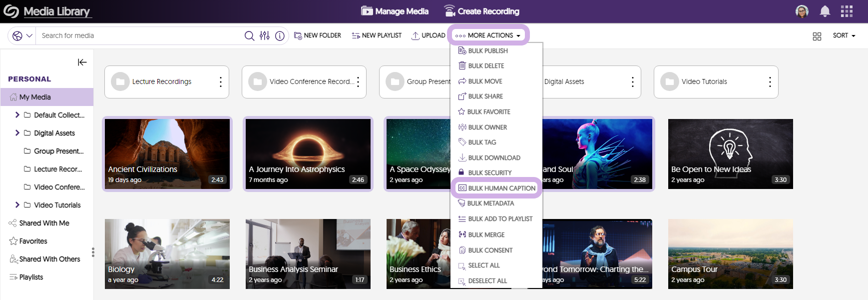Click Create Recording in header
The height and width of the screenshot is (300, 868).
click(x=482, y=11)
